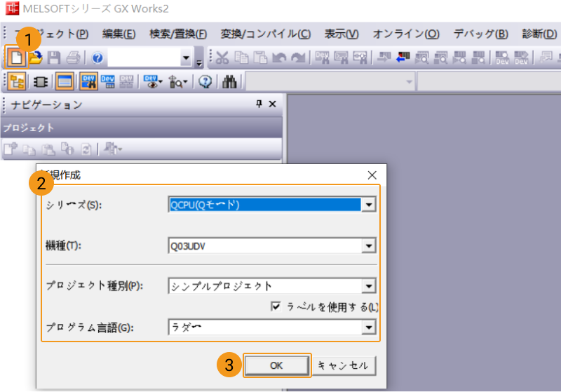Open the wide gray combo box in second toolbar
This screenshot has width=561, height=392.
(x=409, y=82)
